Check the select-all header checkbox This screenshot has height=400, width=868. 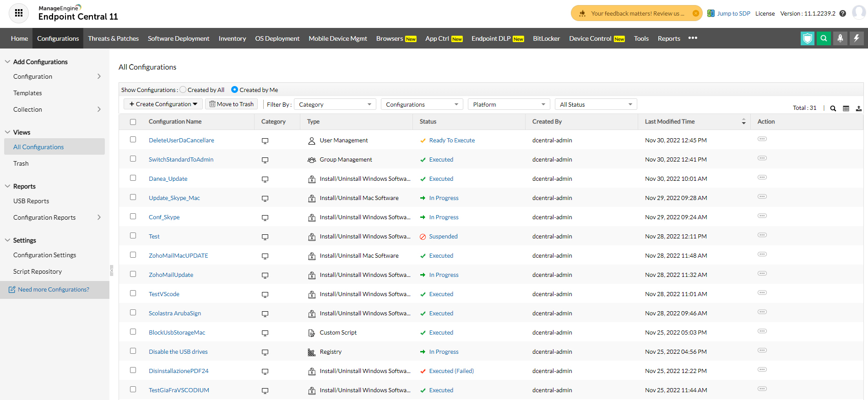tap(133, 122)
